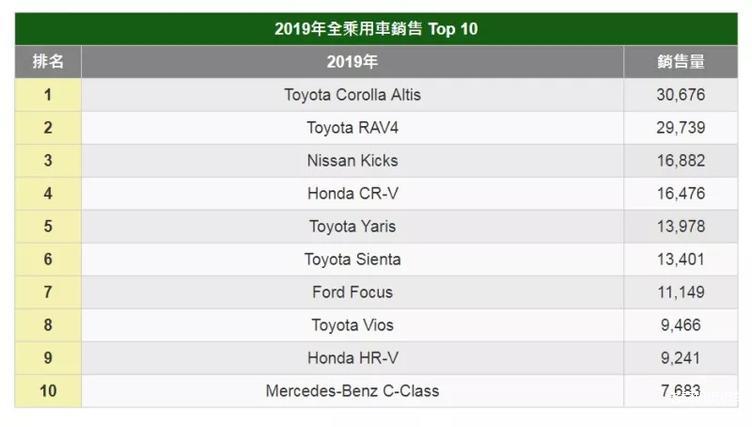752x427 pixels.
Task: Select the Mercedes-Benz C-Class entry
Action: coord(352,391)
